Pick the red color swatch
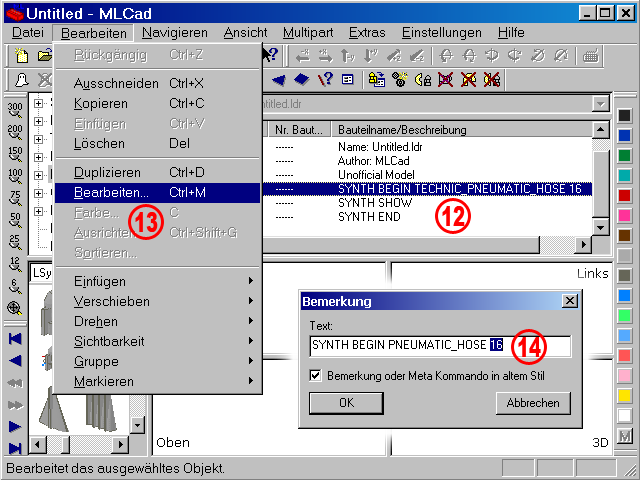The image size is (640, 480). click(x=624, y=196)
